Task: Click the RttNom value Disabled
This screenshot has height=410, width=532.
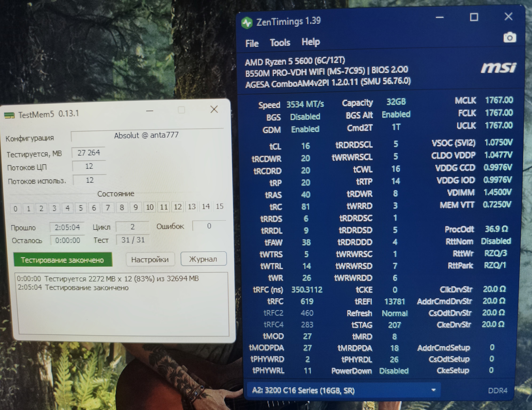Action: click(x=496, y=241)
